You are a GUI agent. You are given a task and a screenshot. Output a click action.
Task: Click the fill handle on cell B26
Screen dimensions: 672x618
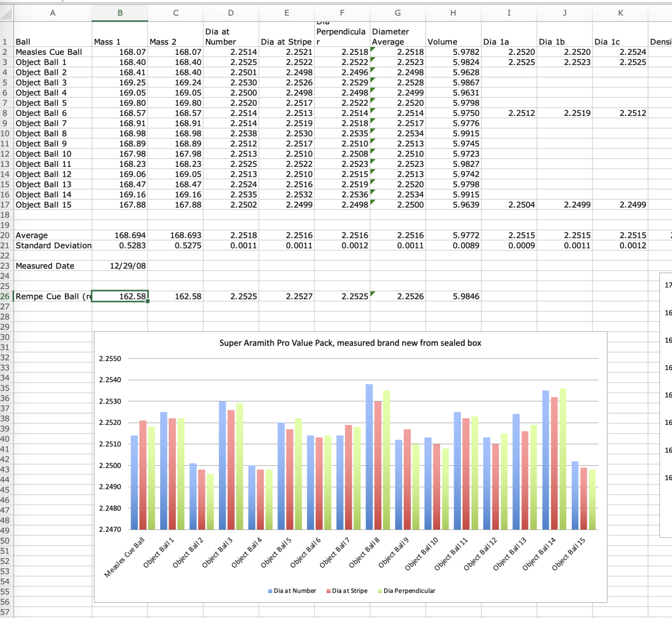(x=148, y=301)
